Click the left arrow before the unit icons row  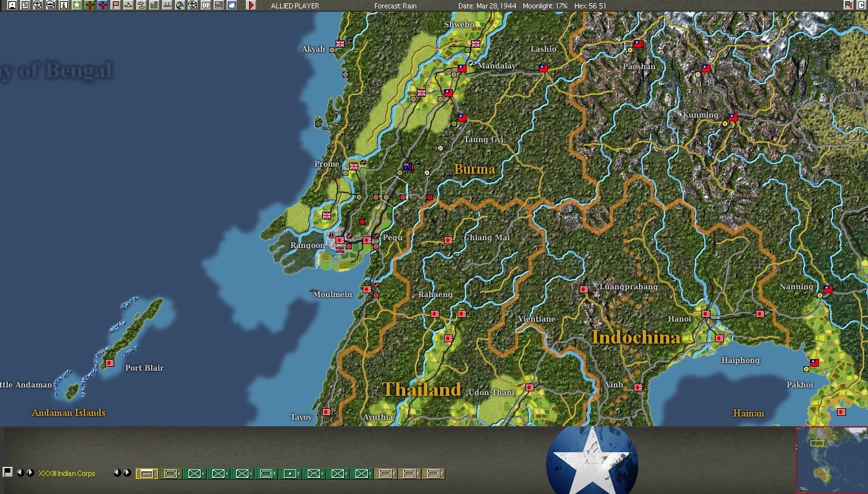click(117, 473)
